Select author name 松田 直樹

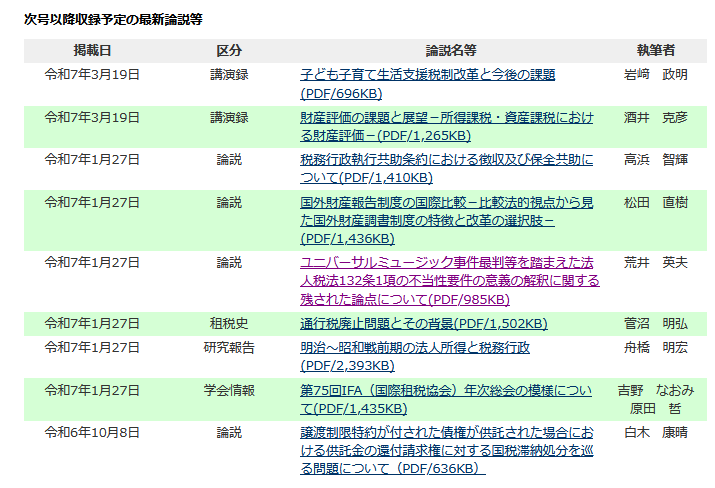click(x=655, y=202)
